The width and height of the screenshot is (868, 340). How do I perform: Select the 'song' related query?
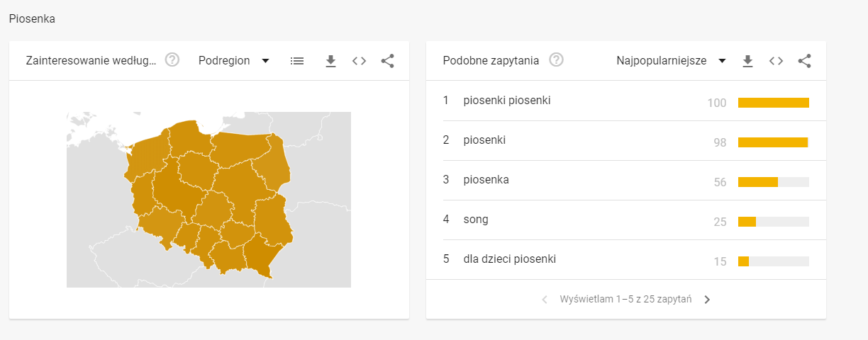coord(476,220)
